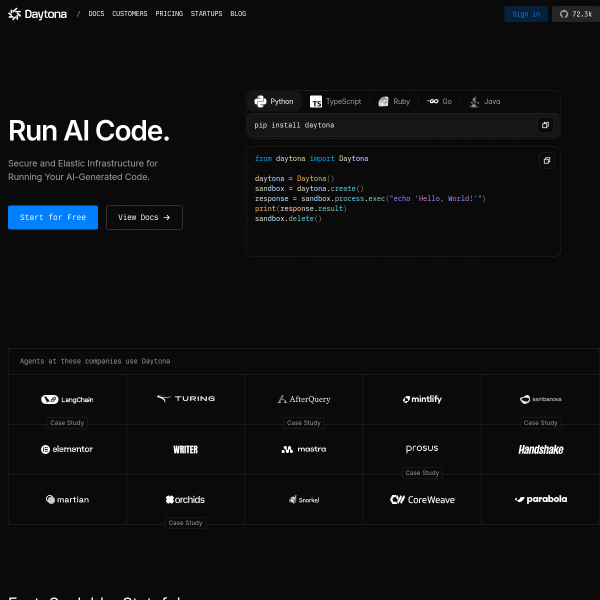Click the Sign in button
This screenshot has width=600, height=600.
[526, 14]
